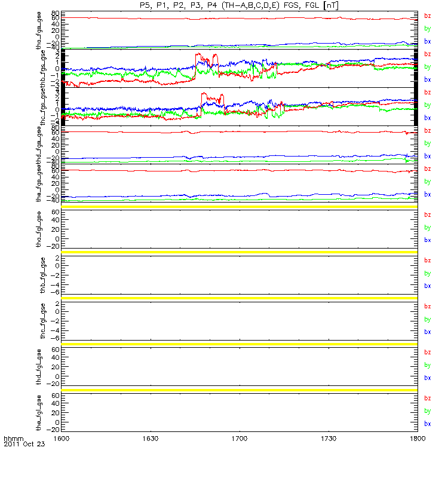448x478 pixels.
Task: Click the 'by' legend label of the the_fgs_gse panel
Action: 428,182
